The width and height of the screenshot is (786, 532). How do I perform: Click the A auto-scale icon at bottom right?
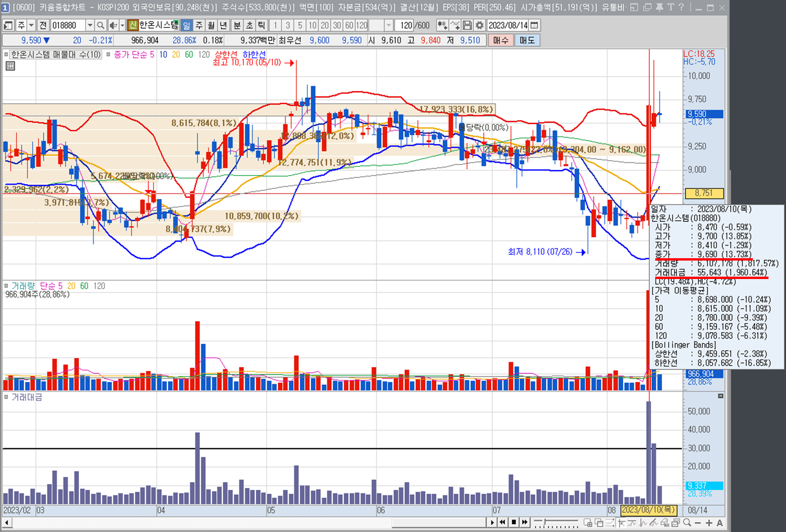(719, 523)
